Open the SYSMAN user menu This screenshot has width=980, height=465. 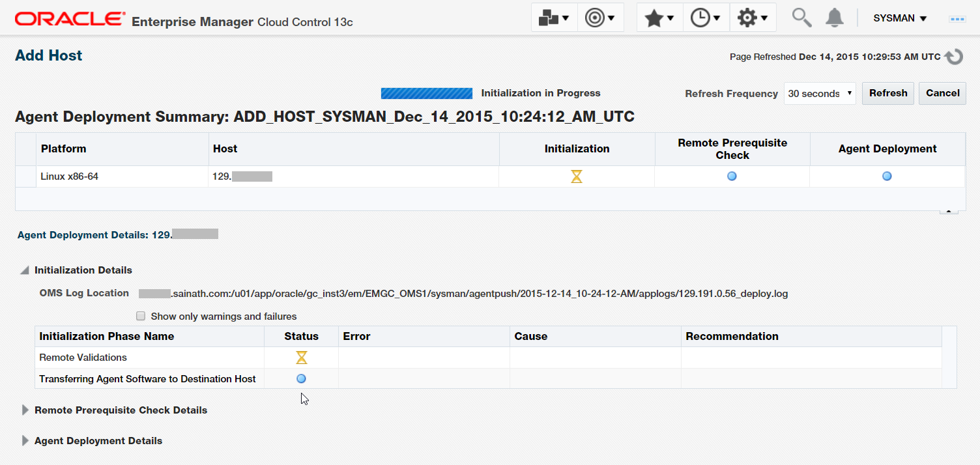point(900,18)
